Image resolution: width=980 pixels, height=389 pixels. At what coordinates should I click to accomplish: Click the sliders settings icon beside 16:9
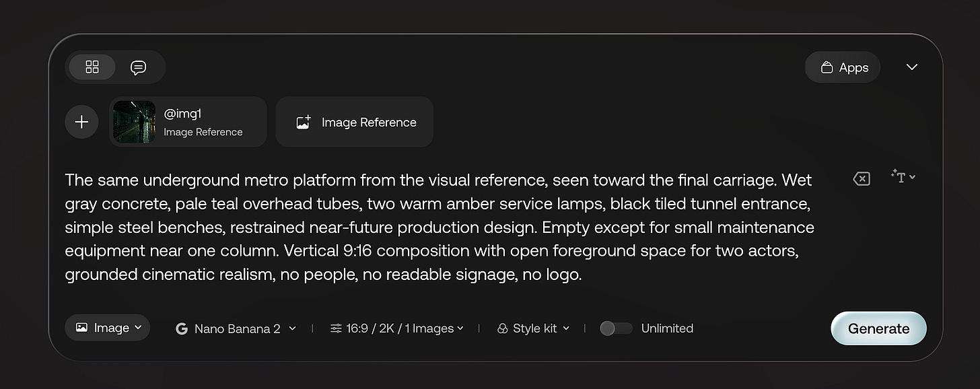point(336,328)
